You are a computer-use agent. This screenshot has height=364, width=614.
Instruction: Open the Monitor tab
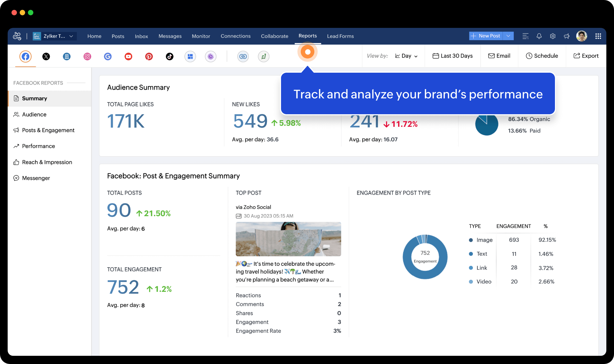201,36
